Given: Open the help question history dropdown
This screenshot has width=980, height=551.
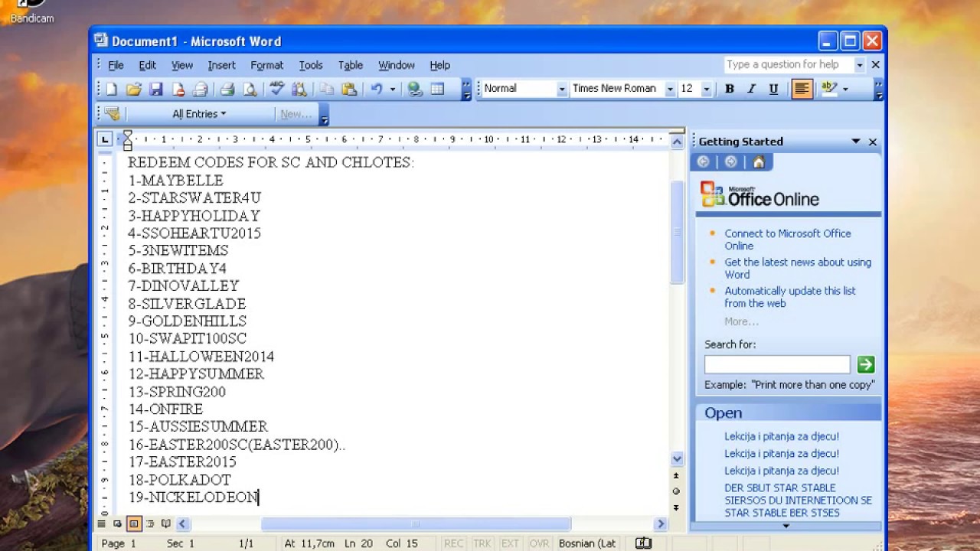Looking at the screenshot, I should point(859,65).
